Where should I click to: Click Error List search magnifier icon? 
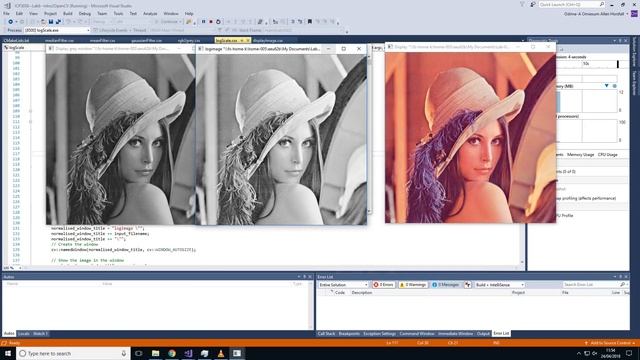coord(622,284)
